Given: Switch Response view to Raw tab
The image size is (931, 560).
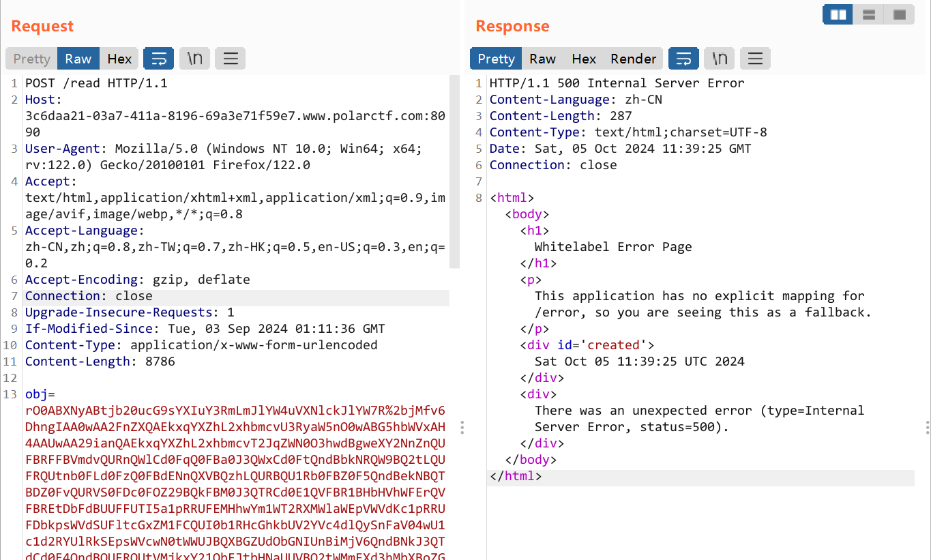Looking at the screenshot, I should 543,59.
